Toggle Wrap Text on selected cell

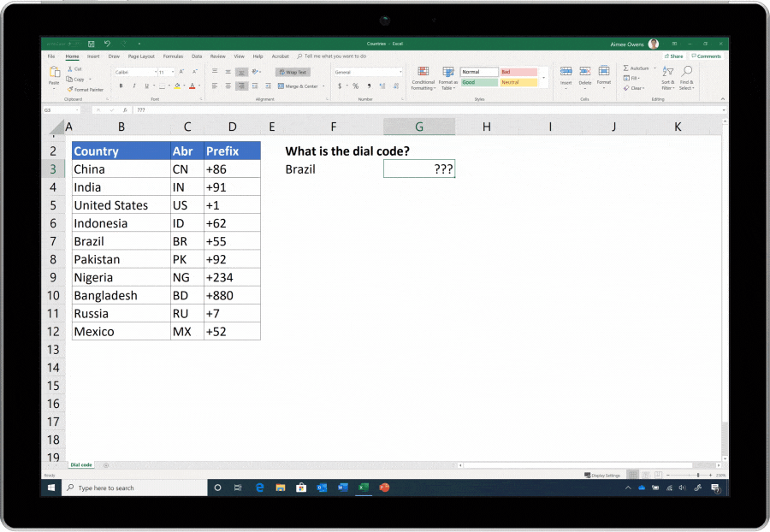[x=293, y=72]
